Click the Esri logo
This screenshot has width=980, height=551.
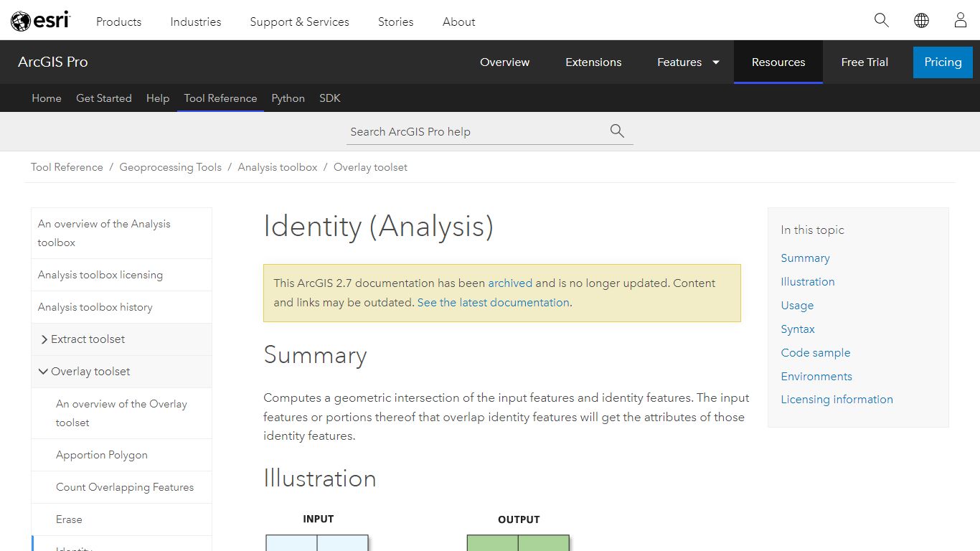(40, 21)
